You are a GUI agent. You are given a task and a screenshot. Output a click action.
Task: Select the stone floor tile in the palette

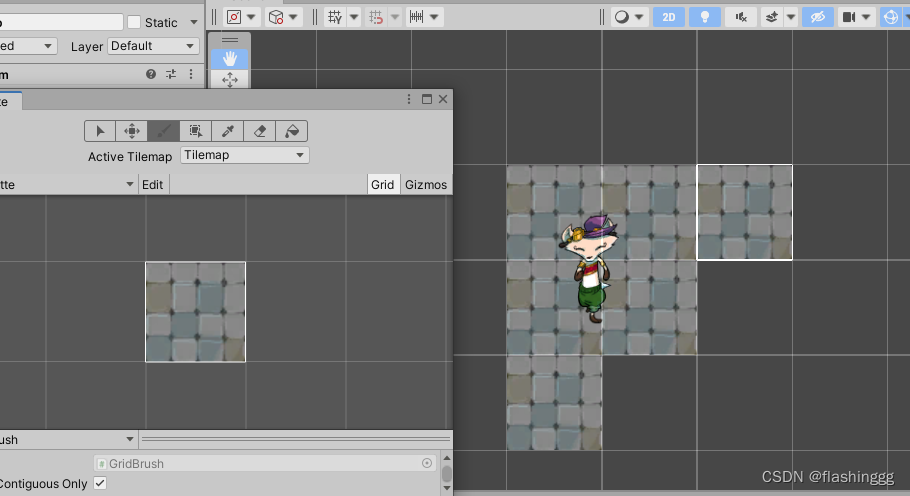click(x=196, y=312)
